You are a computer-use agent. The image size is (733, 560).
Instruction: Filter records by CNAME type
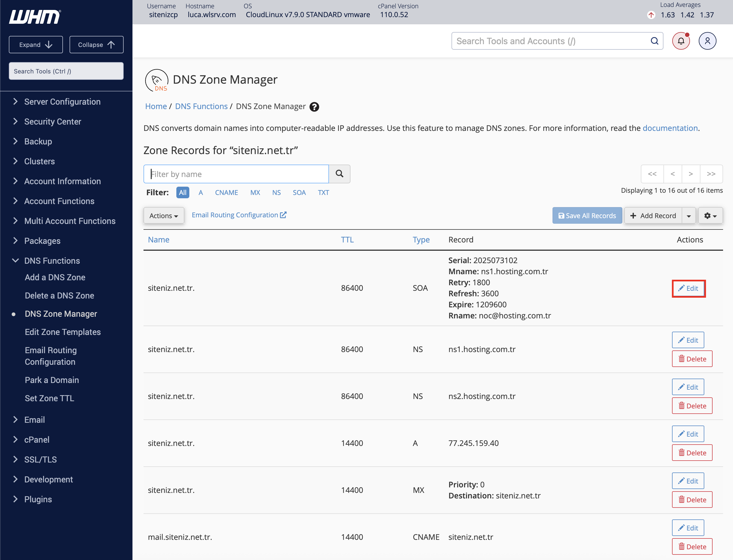[226, 193]
